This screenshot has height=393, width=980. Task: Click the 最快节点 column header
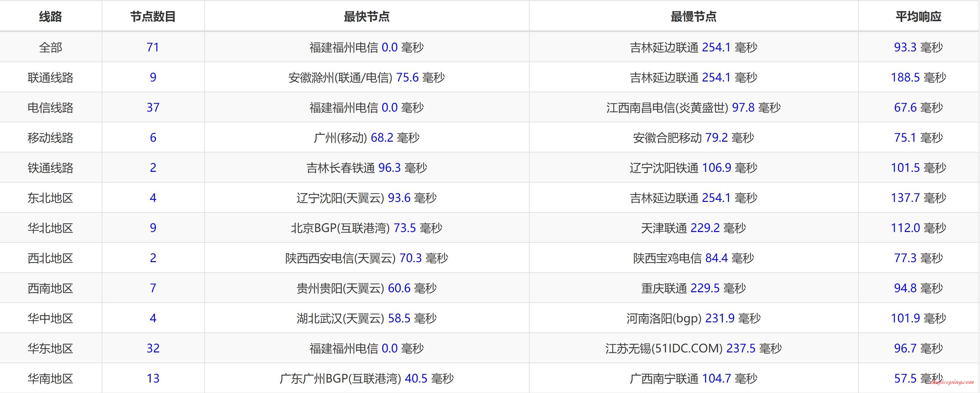coord(366,16)
